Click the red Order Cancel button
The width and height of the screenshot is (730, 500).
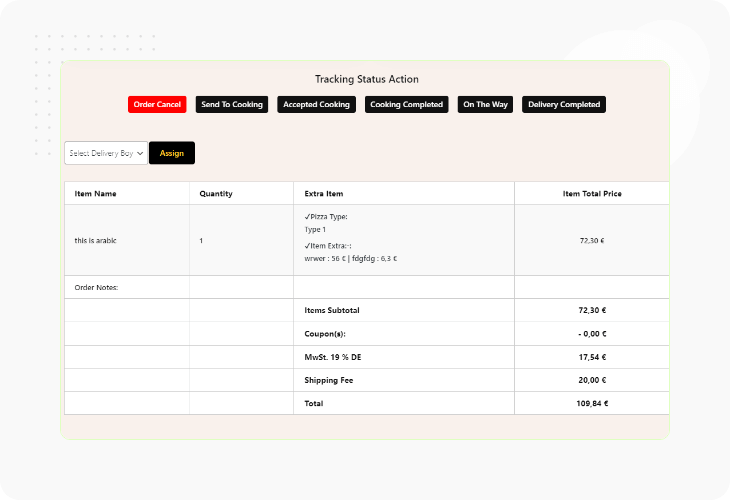point(157,105)
